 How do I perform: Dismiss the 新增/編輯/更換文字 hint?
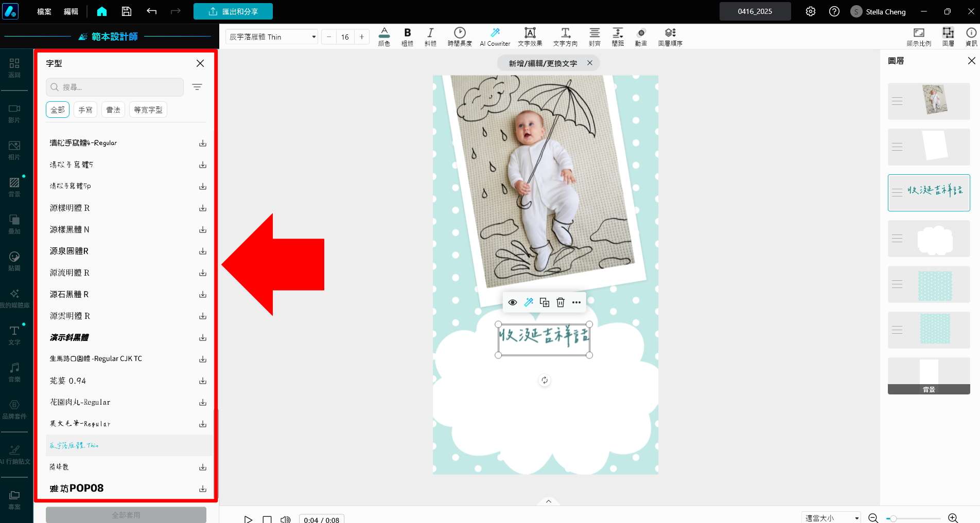tap(590, 63)
